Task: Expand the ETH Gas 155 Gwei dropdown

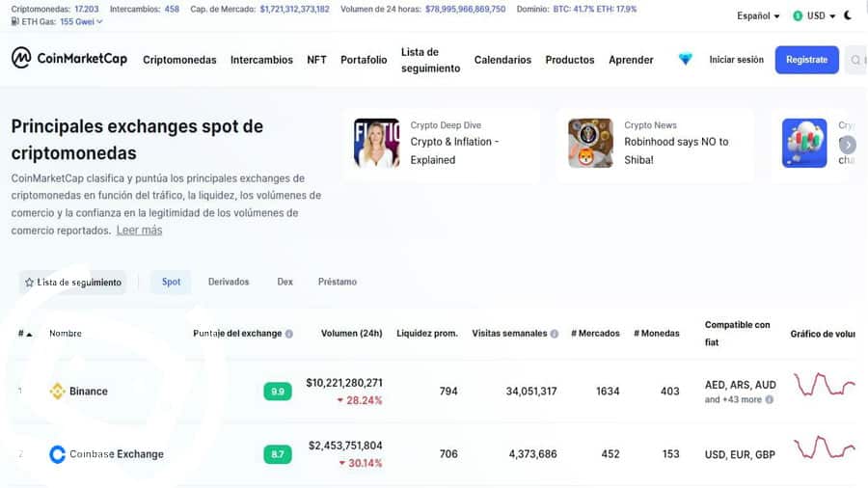Action: pos(81,21)
